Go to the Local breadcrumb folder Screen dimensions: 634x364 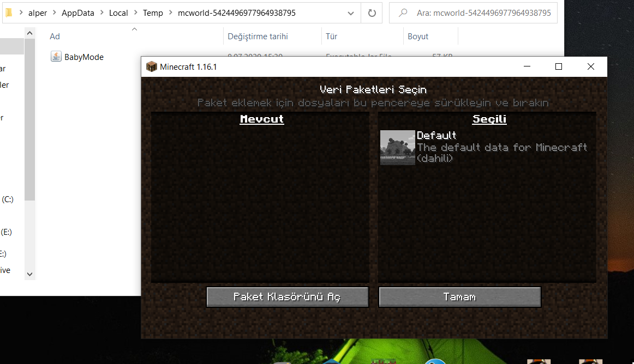[118, 13]
